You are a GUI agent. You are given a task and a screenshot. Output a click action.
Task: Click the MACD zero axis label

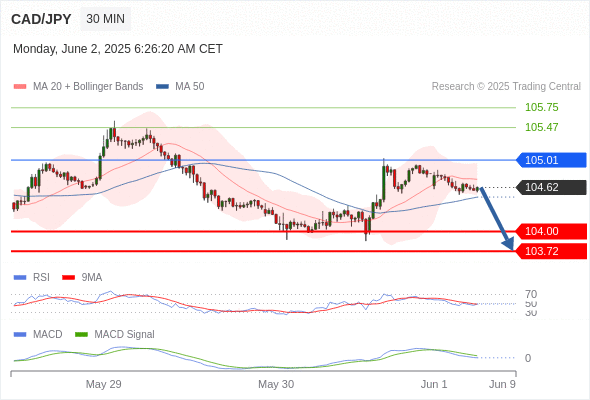point(528,358)
